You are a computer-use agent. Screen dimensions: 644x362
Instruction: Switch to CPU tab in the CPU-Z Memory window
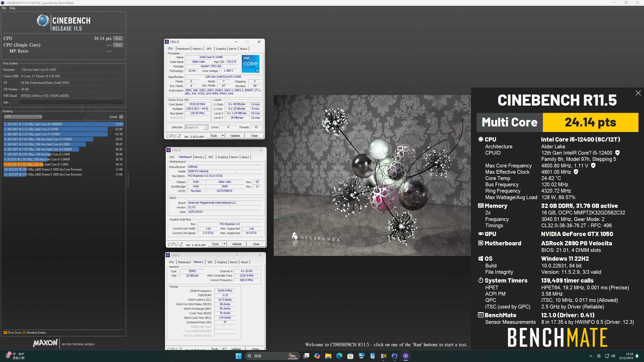pyautogui.click(x=171, y=262)
